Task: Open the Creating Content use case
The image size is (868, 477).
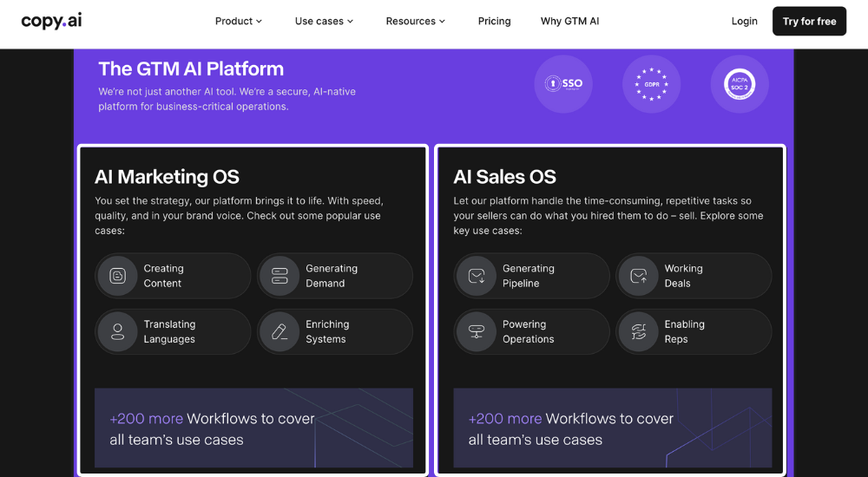Action: coord(173,276)
